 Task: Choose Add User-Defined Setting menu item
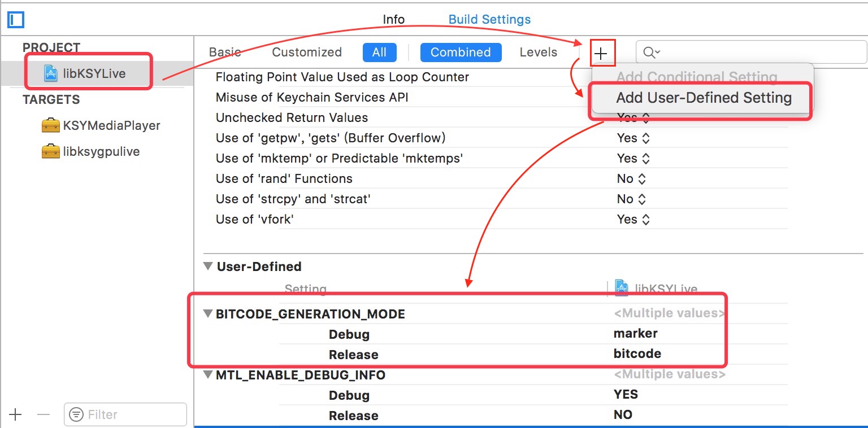pyautogui.click(x=704, y=98)
